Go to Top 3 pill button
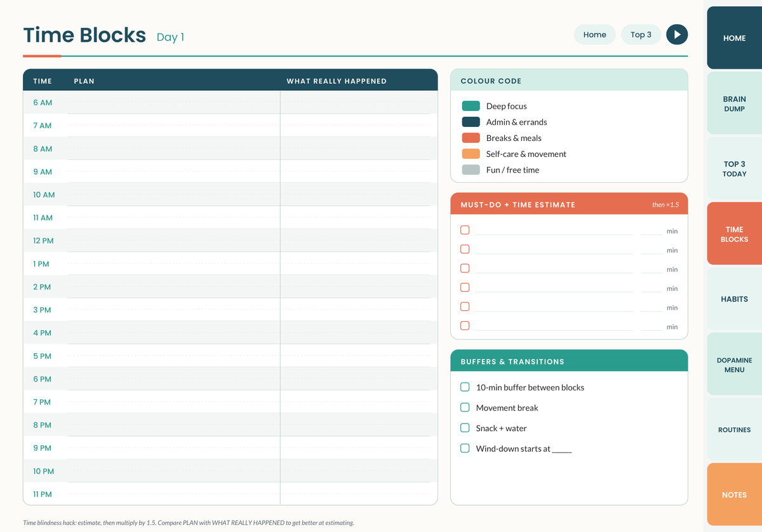Screen dimensions: 762x532 pyautogui.click(x=641, y=34)
